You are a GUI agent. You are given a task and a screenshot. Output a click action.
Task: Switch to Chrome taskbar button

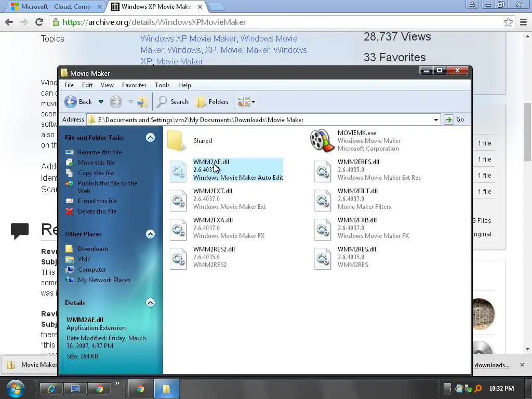tap(140, 389)
